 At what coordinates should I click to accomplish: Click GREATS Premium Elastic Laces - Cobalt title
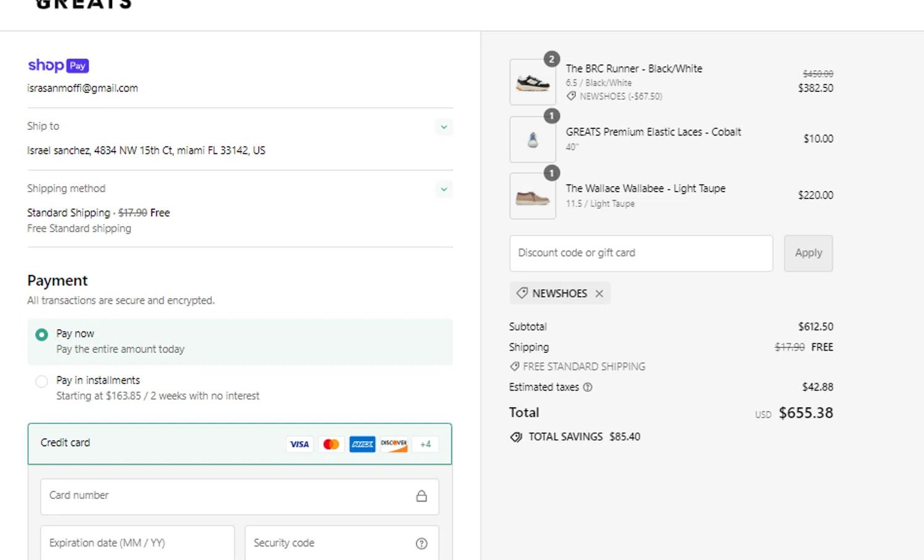pyautogui.click(x=654, y=132)
